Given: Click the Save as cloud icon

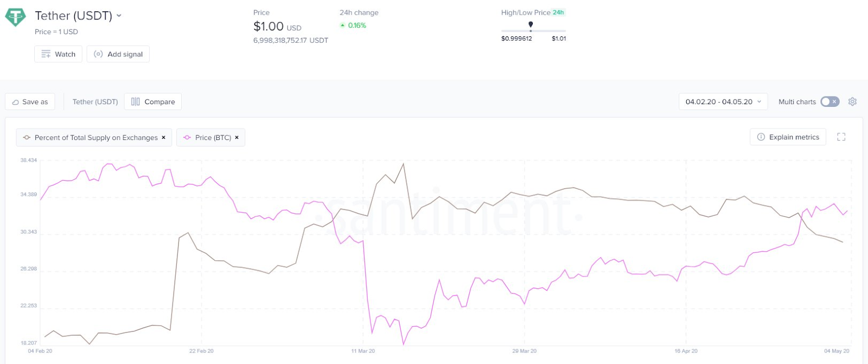Looking at the screenshot, I should click(16, 102).
